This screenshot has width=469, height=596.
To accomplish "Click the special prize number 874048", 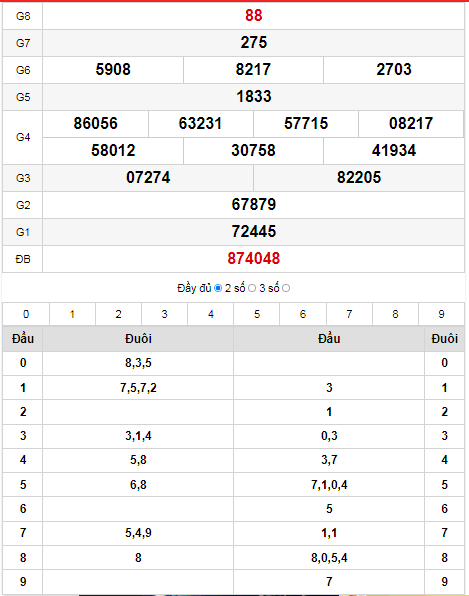I will click(x=254, y=258).
